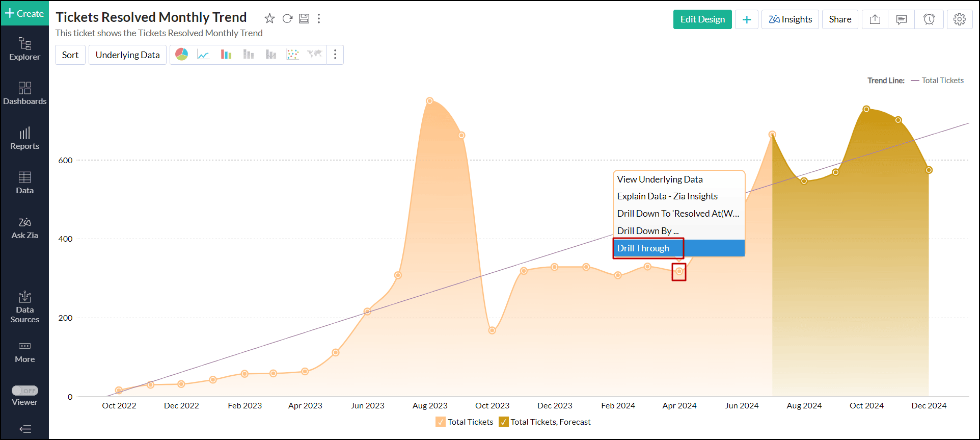Image resolution: width=980 pixels, height=440 pixels.
Task: Choose the scatter plot chart icon
Action: coord(292,55)
